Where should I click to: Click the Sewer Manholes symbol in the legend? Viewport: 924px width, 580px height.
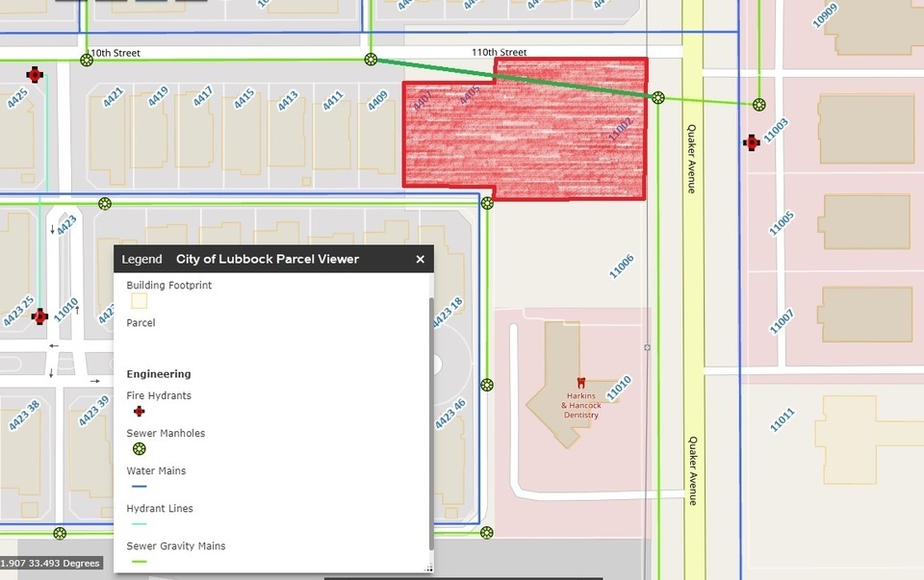[140, 449]
